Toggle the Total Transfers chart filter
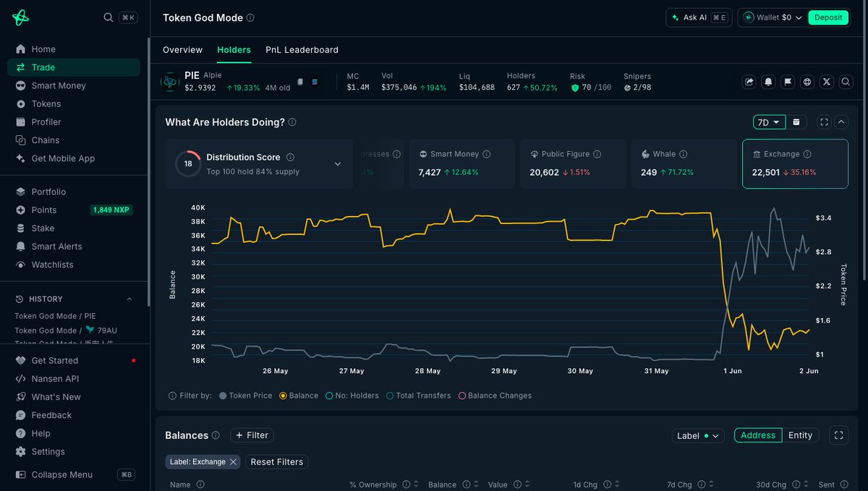868x491 pixels. 419,396
